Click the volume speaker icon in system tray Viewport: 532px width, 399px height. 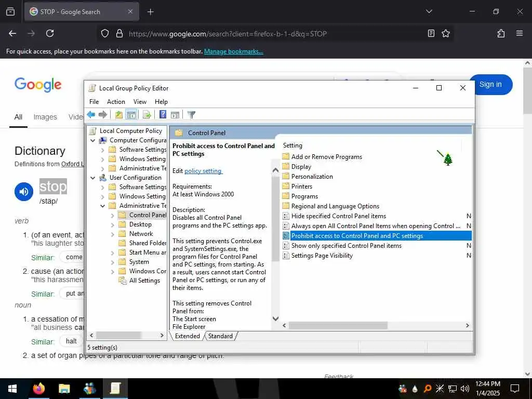[465, 389]
